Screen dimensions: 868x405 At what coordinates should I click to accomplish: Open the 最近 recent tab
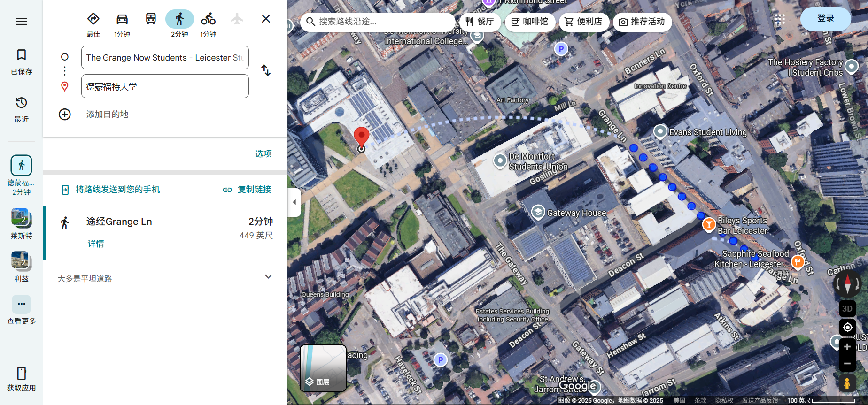pos(22,109)
